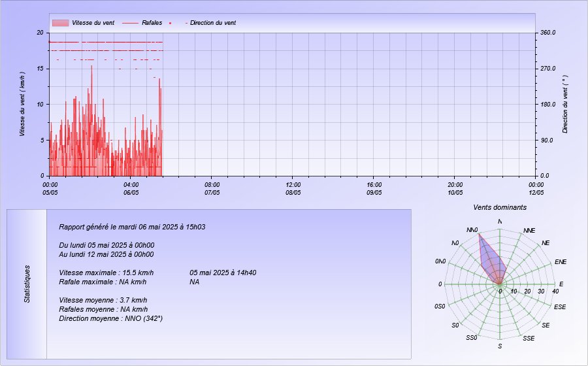
Task: Click the Au lundi 12 mai 2025 line
Action: pyautogui.click(x=106, y=254)
